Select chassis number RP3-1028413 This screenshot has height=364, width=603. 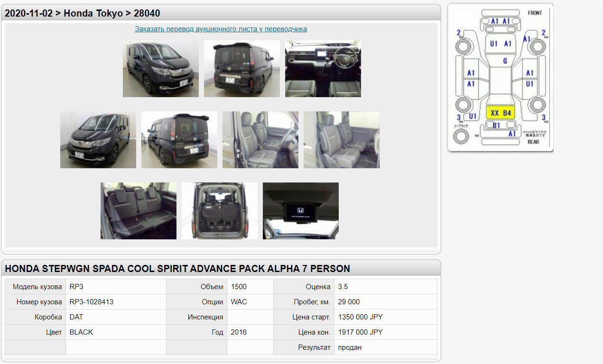point(92,302)
